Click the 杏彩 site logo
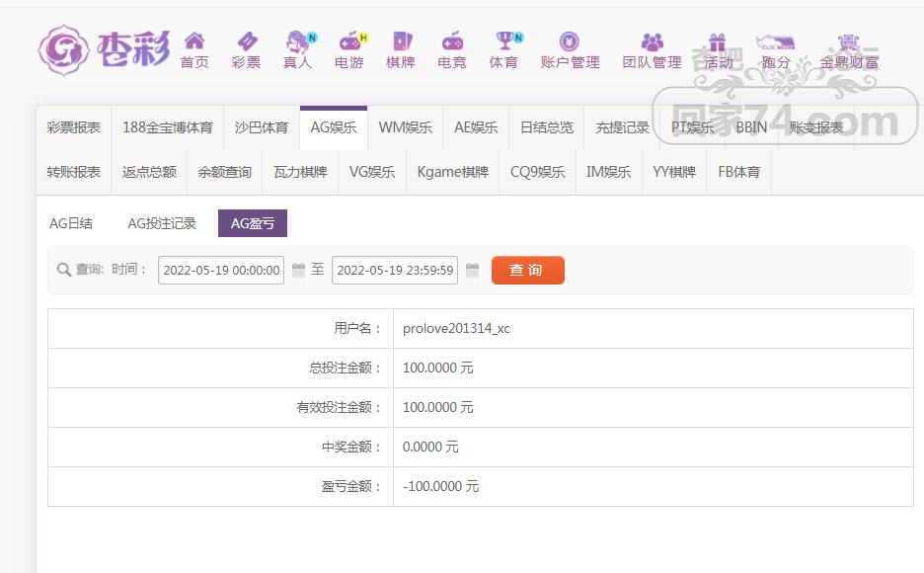 104,48
